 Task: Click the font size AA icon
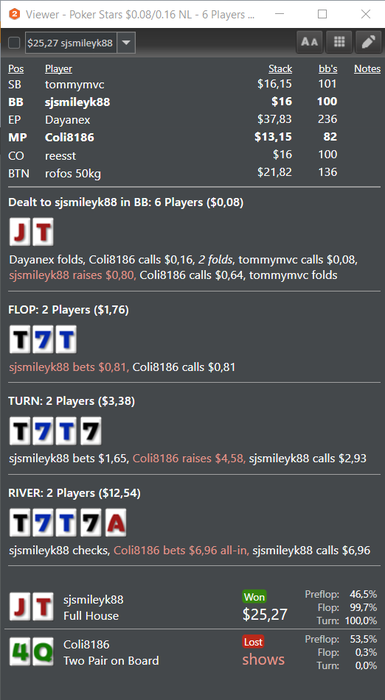click(x=309, y=42)
